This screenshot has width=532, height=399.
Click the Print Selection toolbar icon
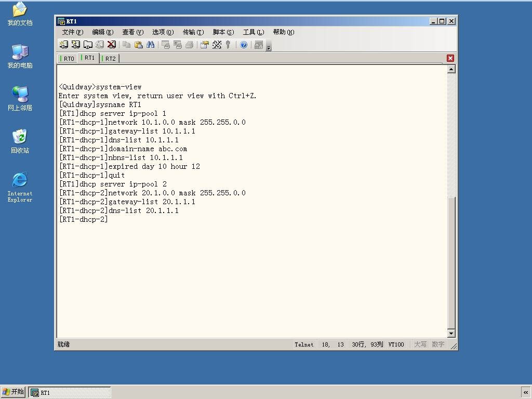(x=178, y=45)
